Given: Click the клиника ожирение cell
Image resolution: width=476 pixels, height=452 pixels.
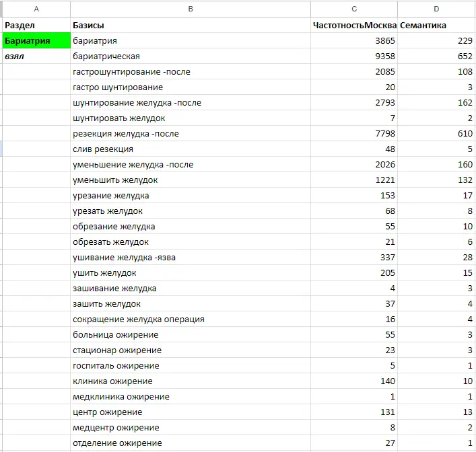Looking at the screenshot, I should (191, 381).
